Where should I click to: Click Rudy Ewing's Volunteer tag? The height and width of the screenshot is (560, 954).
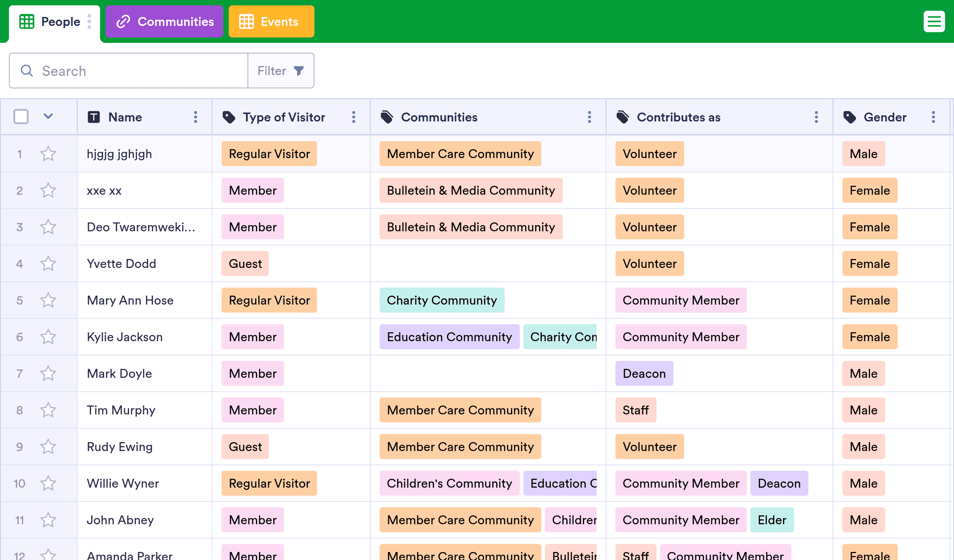(649, 447)
